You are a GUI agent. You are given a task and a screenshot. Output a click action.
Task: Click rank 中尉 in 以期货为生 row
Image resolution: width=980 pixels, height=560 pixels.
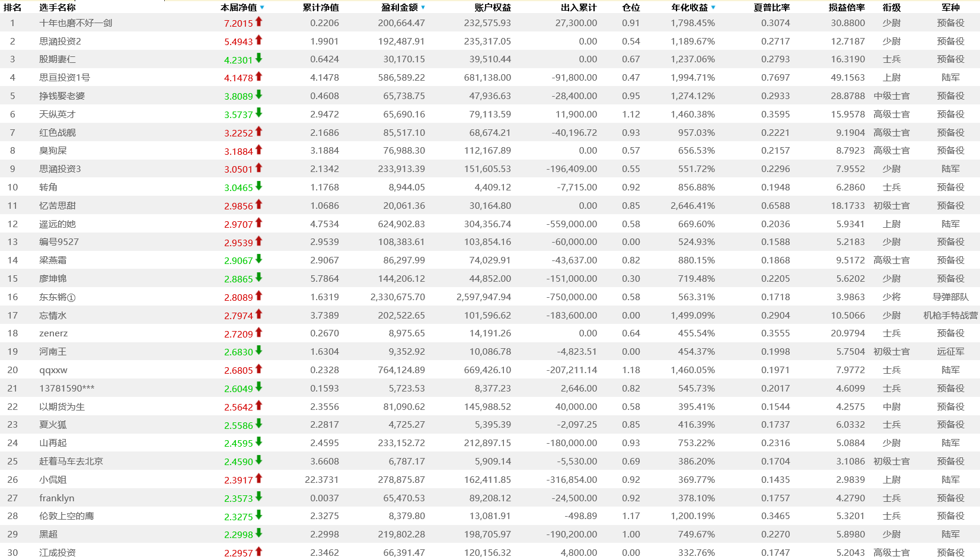pos(892,406)
